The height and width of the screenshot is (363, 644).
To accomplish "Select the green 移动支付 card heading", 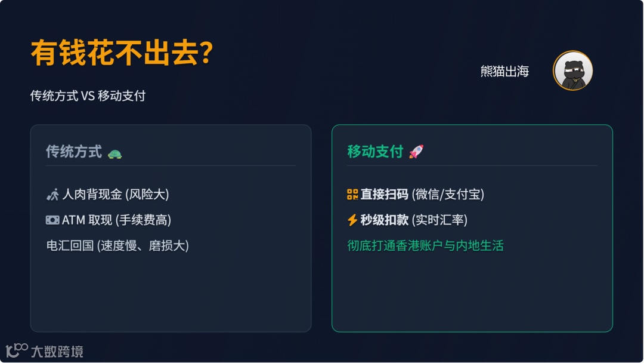I will tap(375, 152).
